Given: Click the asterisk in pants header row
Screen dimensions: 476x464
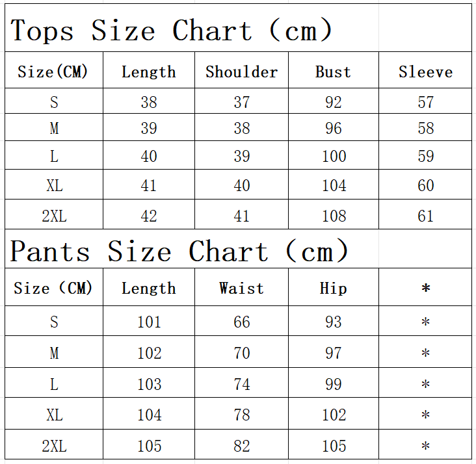Looking at the screenshot, I should pos(425,288).
